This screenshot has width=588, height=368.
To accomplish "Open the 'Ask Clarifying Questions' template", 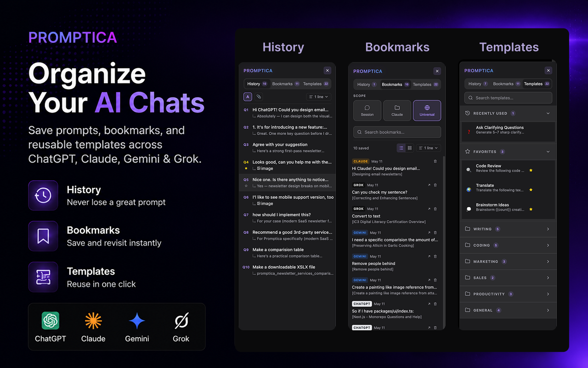I will [x=508, y=132].
